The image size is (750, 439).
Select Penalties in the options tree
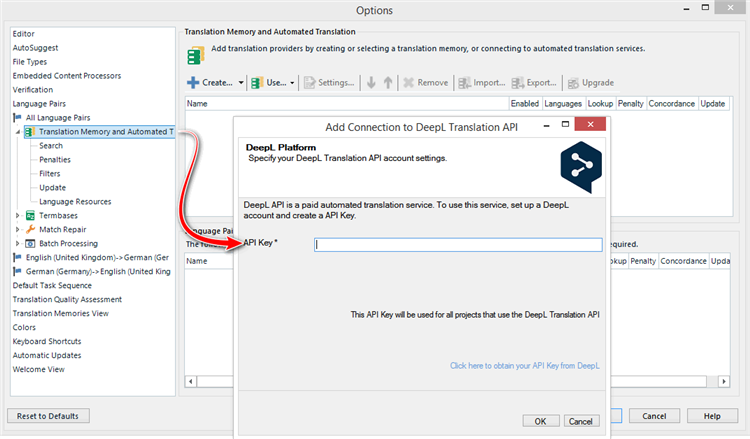tap(54, 160)
